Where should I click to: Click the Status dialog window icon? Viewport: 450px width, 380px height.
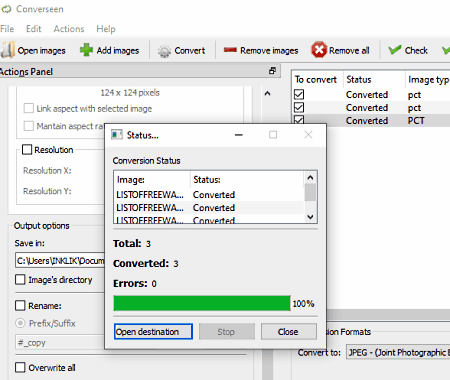(x=117, y=135)
